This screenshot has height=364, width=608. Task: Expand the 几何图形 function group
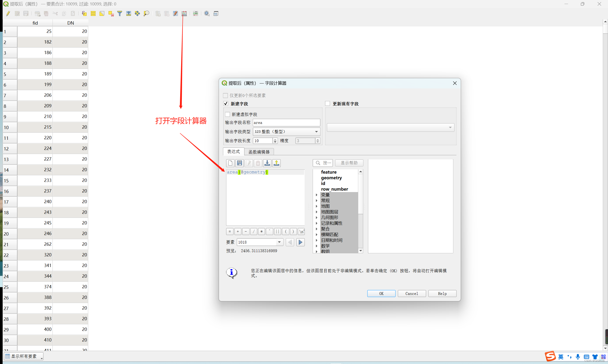point(316,218)
